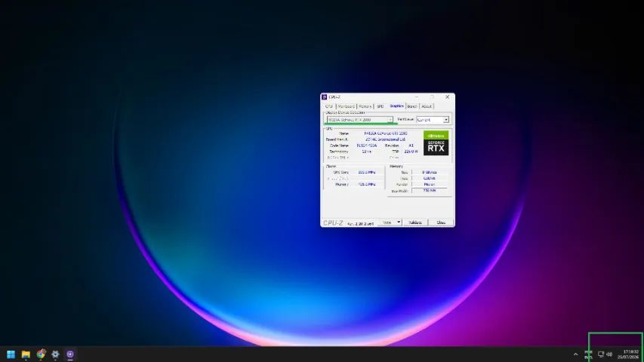This screenshot has height=362, width=644.
Task: Click the GPU Name value field
Action: click(385, 133)
